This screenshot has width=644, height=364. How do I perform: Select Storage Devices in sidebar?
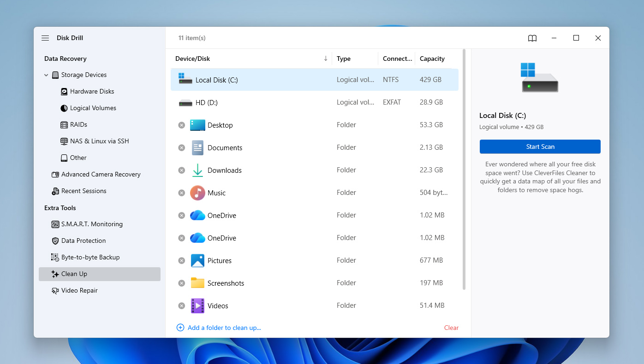(x=84, y=75)
